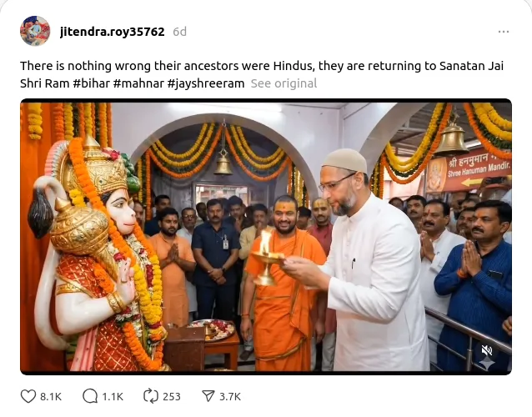Unmute the video with the speaker icon
This screenshot has width=532, height=417.
tap(487, 349)
